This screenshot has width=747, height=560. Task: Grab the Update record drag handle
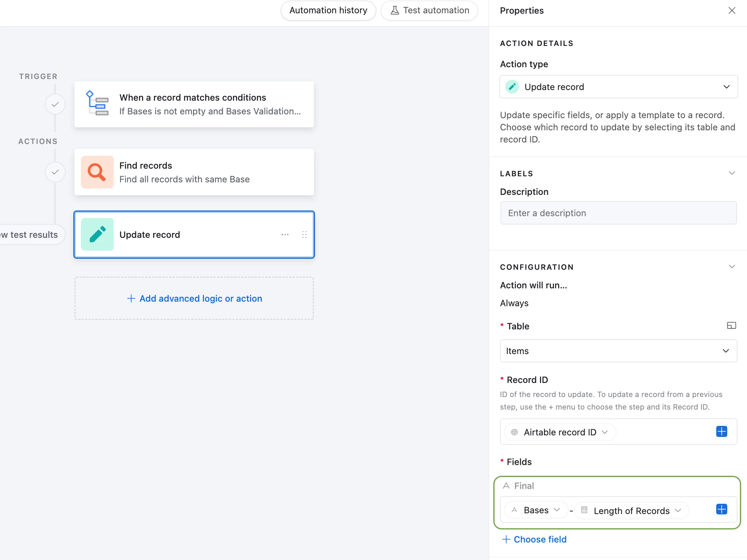(x=304, y=234)
